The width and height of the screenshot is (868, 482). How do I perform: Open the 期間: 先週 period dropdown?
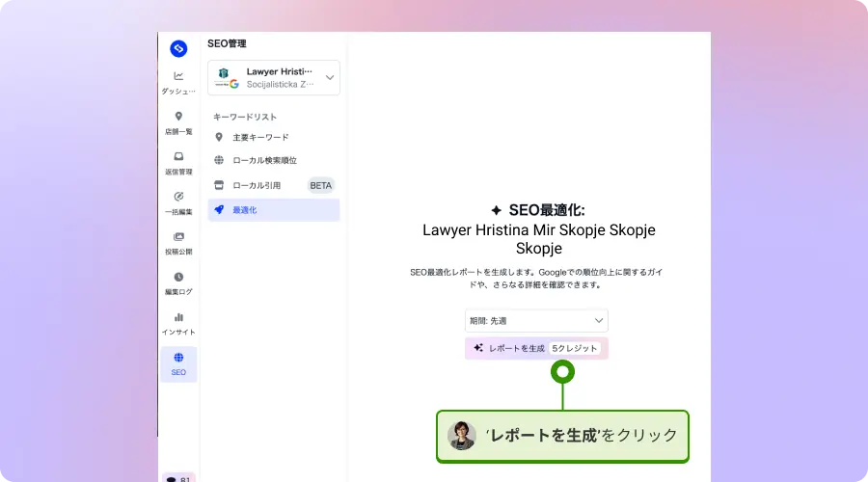point(535,321)
